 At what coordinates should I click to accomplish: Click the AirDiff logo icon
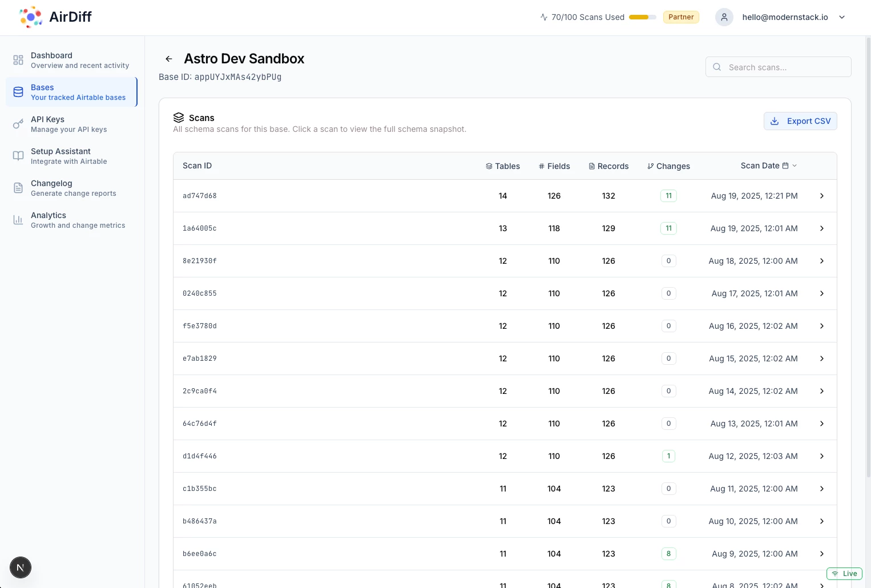tap(31, 17)
